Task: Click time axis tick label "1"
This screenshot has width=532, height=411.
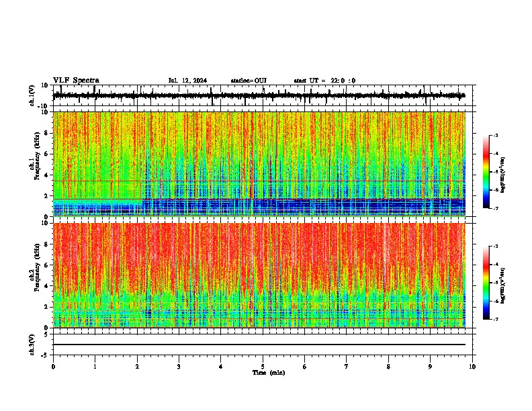Action: click(95, 367)
